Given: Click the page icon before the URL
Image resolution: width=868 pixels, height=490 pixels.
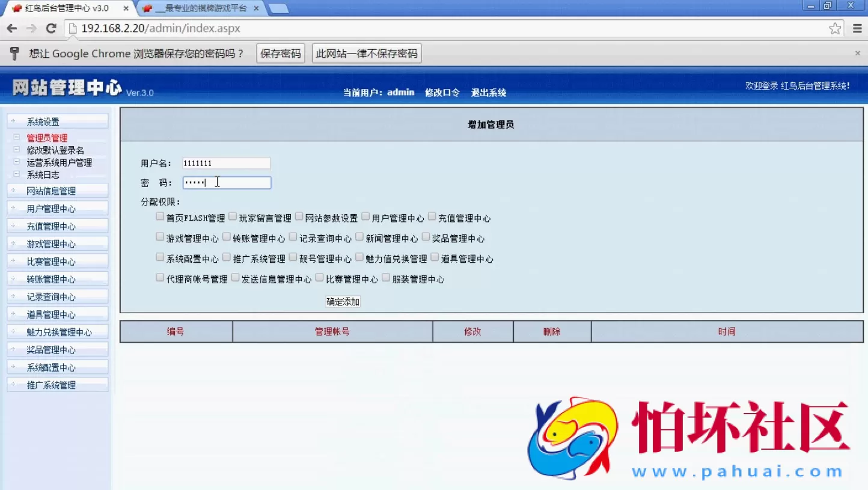Looking at the screenshot, I should click(x=72, y=28).
